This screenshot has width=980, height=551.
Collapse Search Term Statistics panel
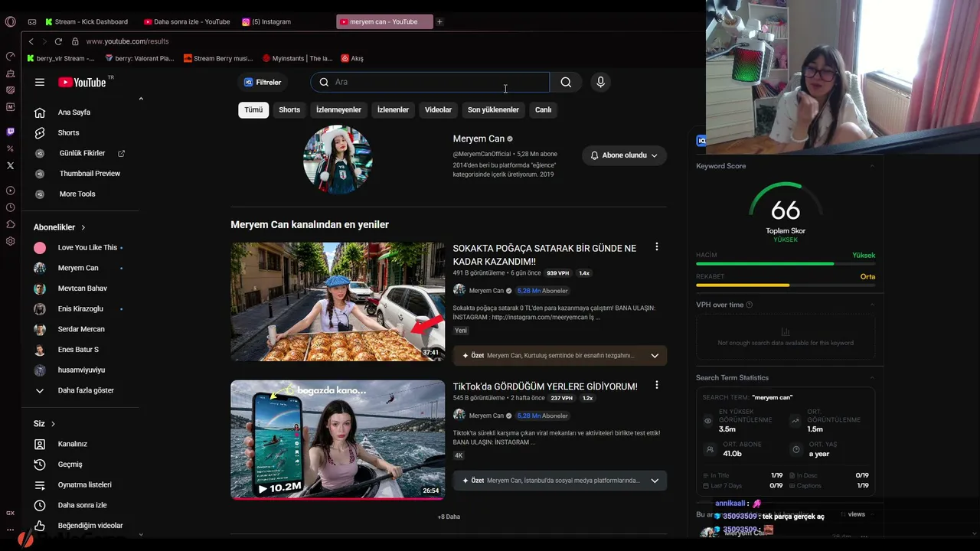tap(871, 377)
